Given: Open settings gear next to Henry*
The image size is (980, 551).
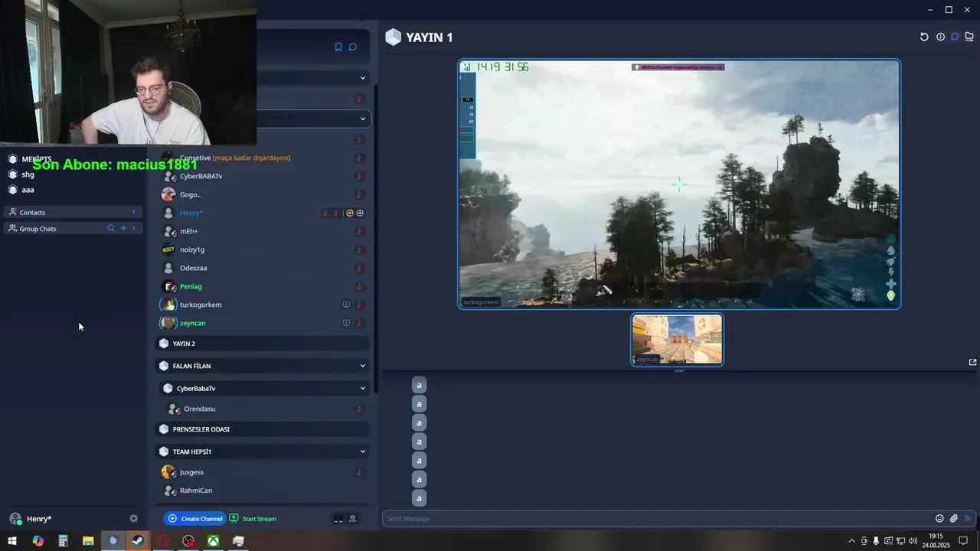Looking at the screenshot, I should (x=134, y=518).
